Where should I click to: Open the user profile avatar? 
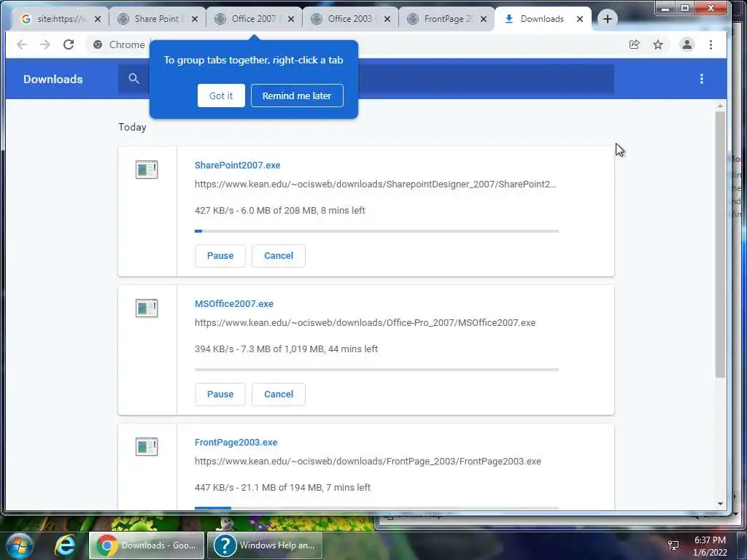(687, 44)
